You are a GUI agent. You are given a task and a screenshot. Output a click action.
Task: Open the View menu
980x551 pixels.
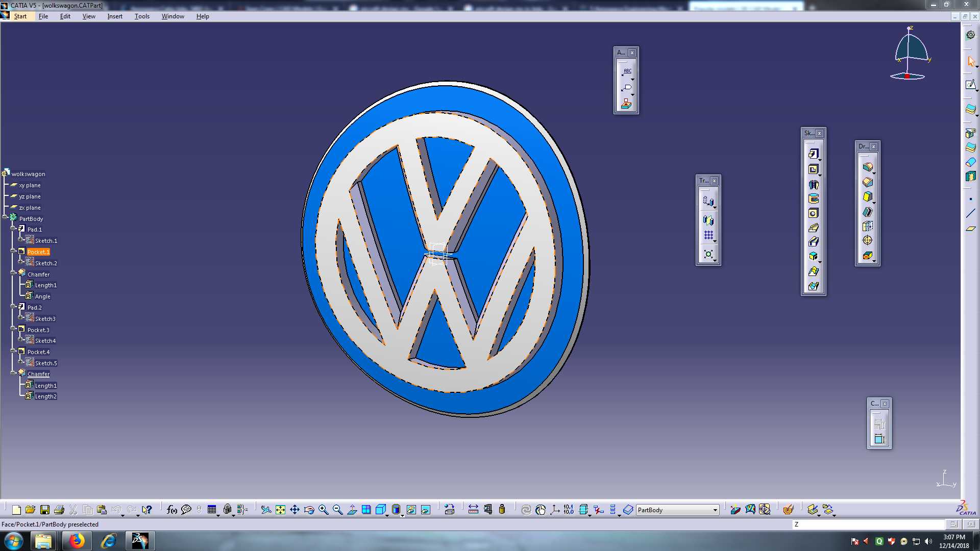[x=89, y=16]
